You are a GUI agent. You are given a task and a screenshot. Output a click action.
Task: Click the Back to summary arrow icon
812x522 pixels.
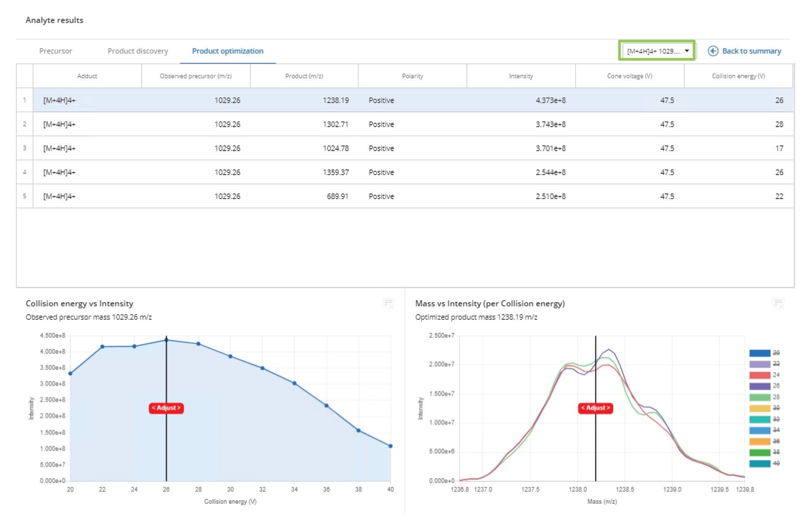[713, 51]
